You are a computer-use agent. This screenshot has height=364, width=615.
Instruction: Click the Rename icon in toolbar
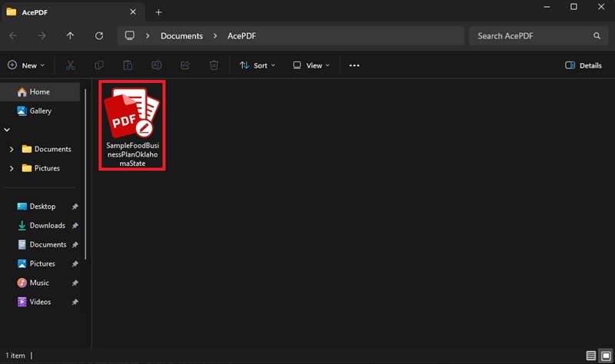[x=157, y=65]
